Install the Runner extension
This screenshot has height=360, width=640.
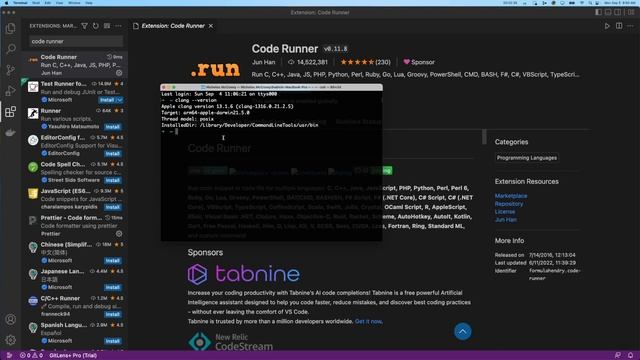(113, 127)
